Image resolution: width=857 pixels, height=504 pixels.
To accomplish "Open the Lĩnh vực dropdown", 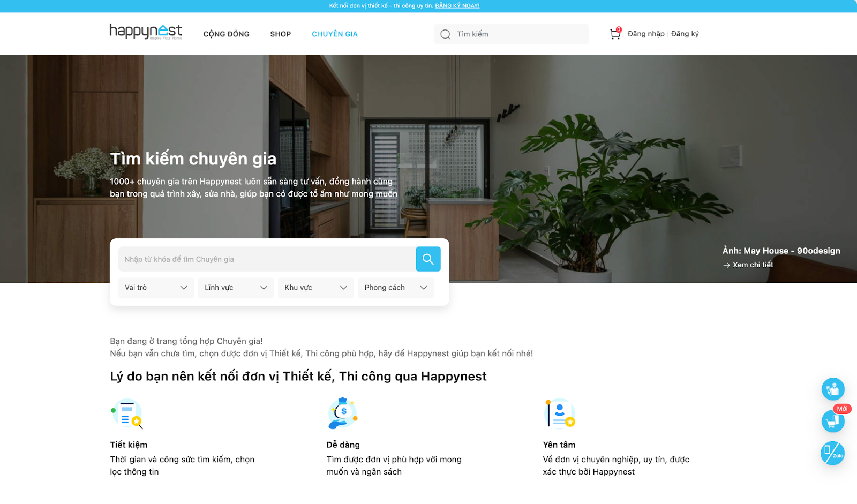I will (236, 288).
